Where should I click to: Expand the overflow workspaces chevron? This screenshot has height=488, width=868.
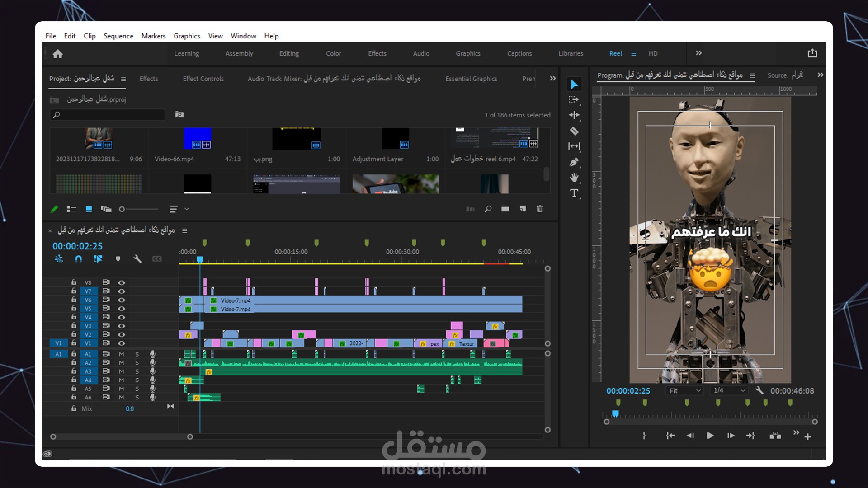[x=698, y=53]
